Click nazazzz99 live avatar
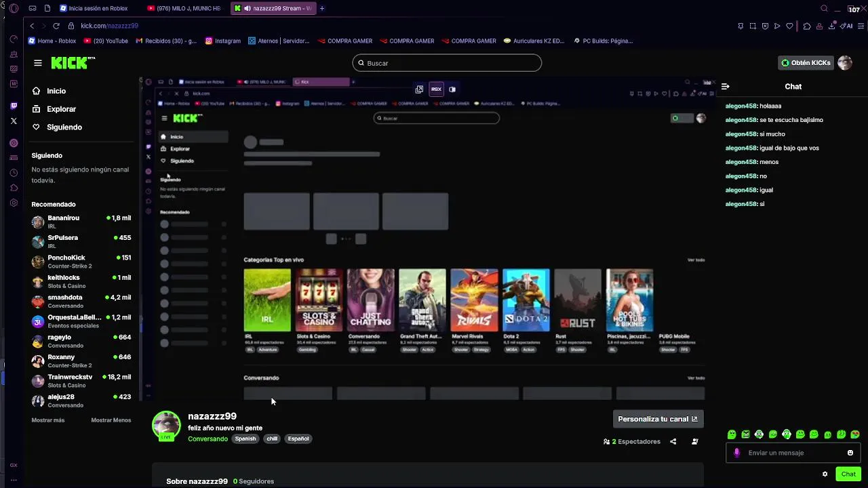 point(166,426)
